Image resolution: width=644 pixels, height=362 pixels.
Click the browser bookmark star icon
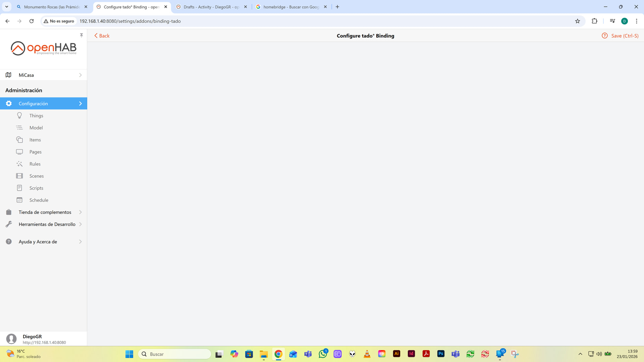(577, 21)
